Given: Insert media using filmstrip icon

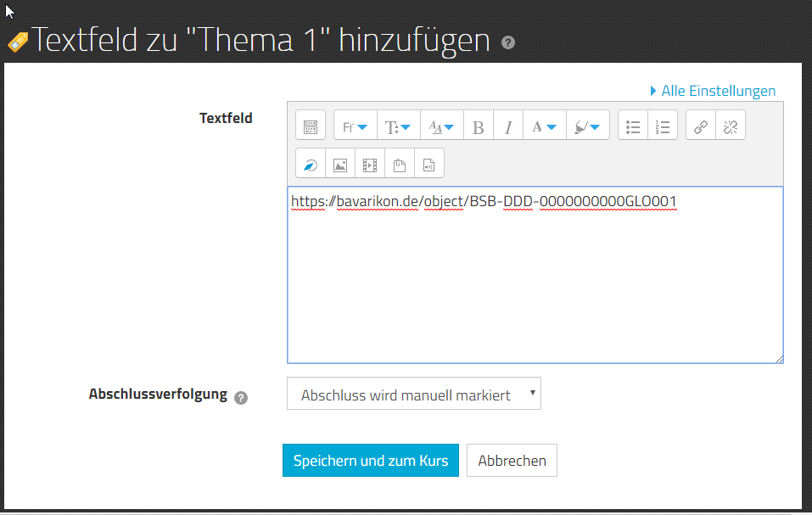Looking at the screenshot, I should (370, 165).
